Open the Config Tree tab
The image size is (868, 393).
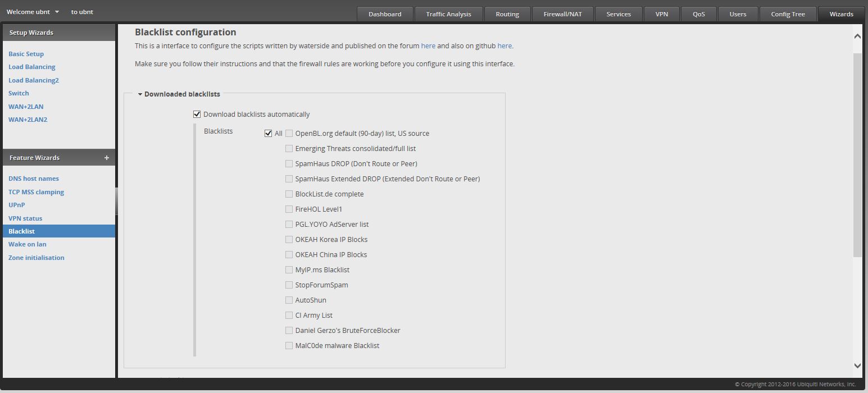tap(787, 14)
